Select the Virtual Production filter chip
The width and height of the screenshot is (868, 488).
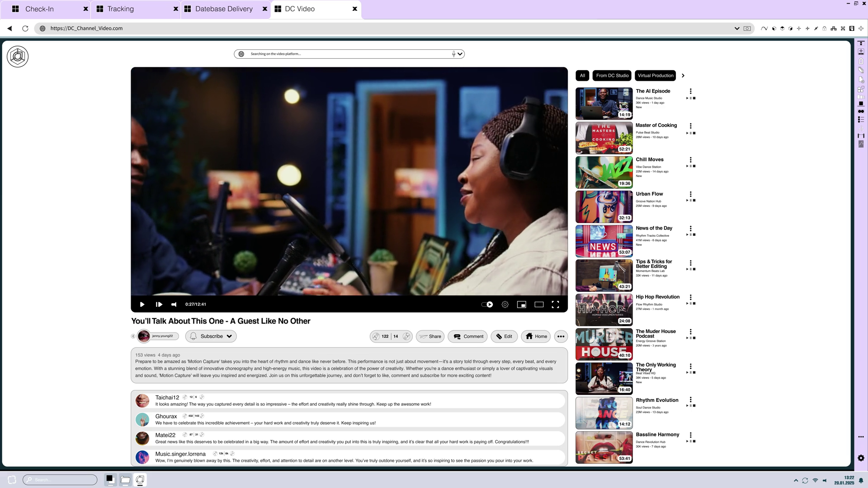[655, 75]
